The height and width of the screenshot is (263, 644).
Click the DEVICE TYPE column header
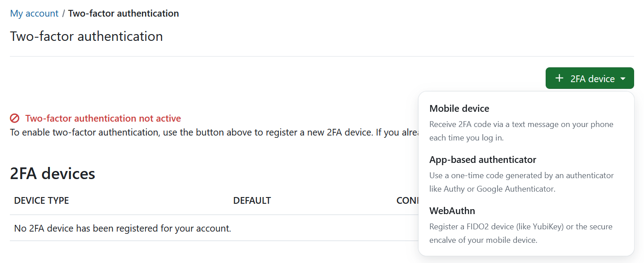click(41, 201)
